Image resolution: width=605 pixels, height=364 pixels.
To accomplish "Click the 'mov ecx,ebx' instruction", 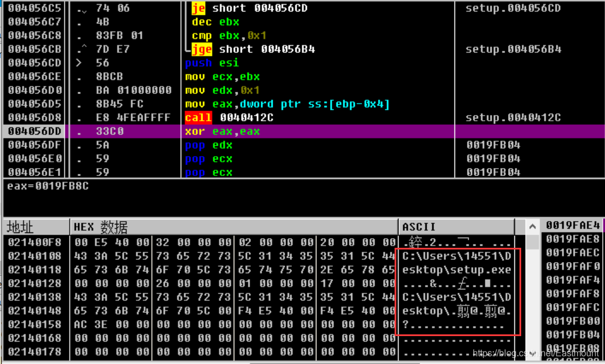I will 222,77.
